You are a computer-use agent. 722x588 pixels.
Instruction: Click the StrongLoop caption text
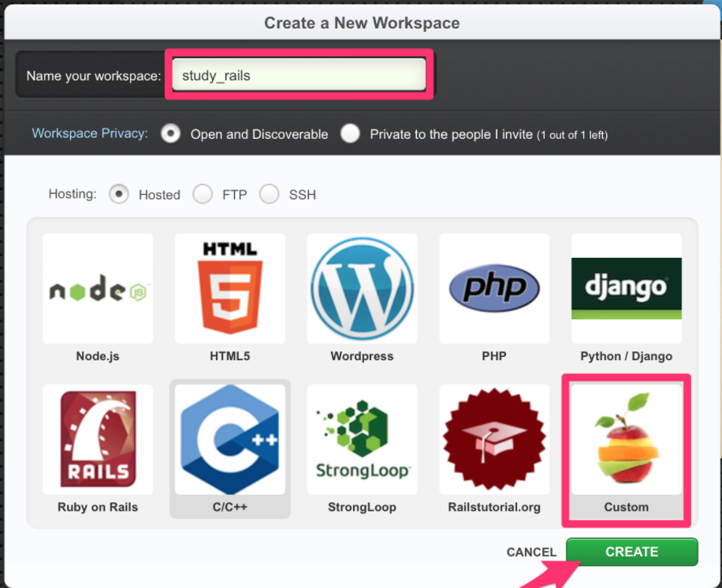click(x=362, y=508)
